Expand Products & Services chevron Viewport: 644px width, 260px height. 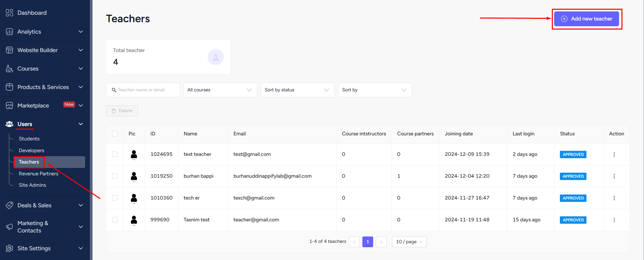click(81, 87)
